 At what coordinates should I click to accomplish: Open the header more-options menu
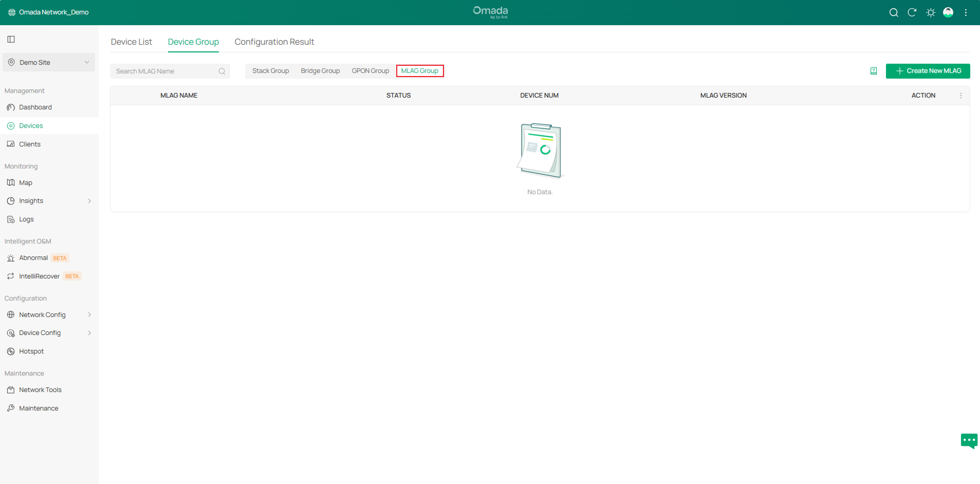point(966,12)
